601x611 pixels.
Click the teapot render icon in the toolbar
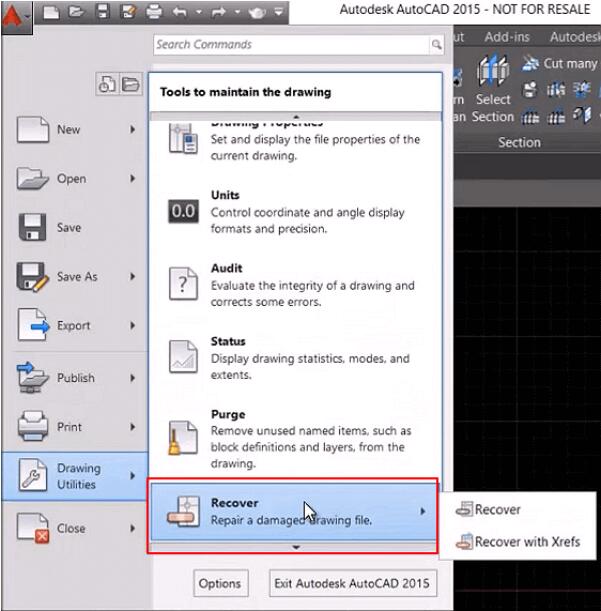(x=257, y=12)
